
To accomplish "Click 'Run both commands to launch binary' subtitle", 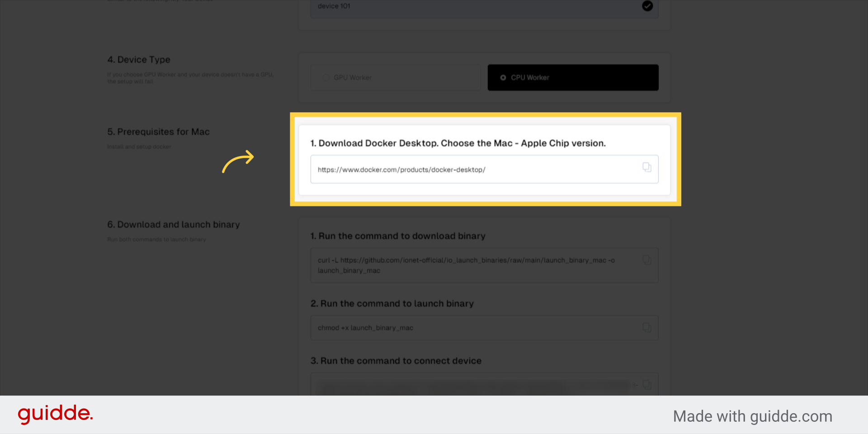I will [156, 239].
